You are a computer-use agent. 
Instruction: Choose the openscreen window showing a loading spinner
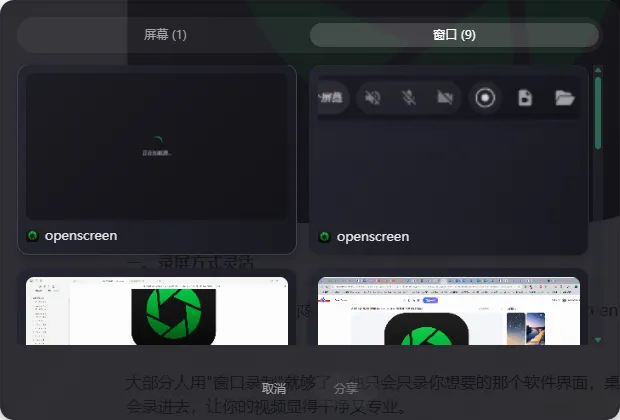click(157, 159)
